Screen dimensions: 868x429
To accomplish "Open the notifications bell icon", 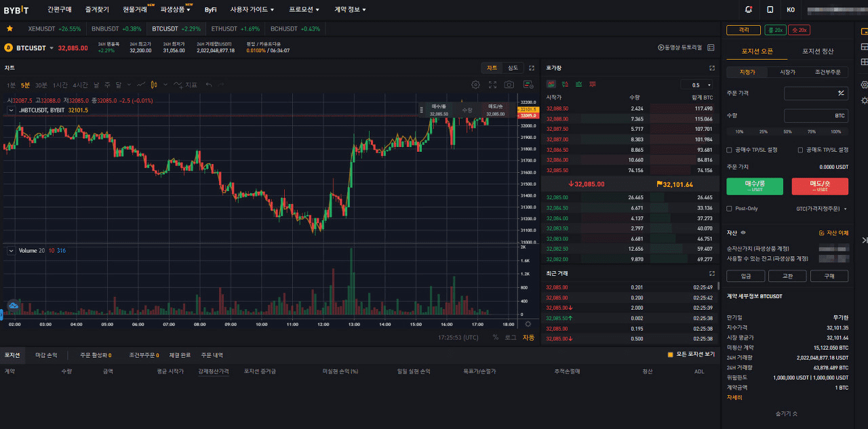I will tap(749, 9).
